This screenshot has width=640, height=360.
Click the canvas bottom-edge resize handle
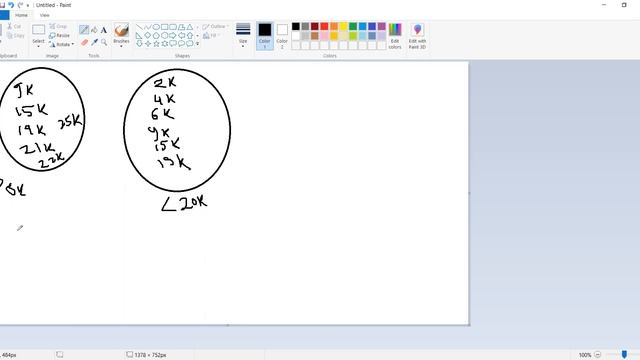[228, 325]
